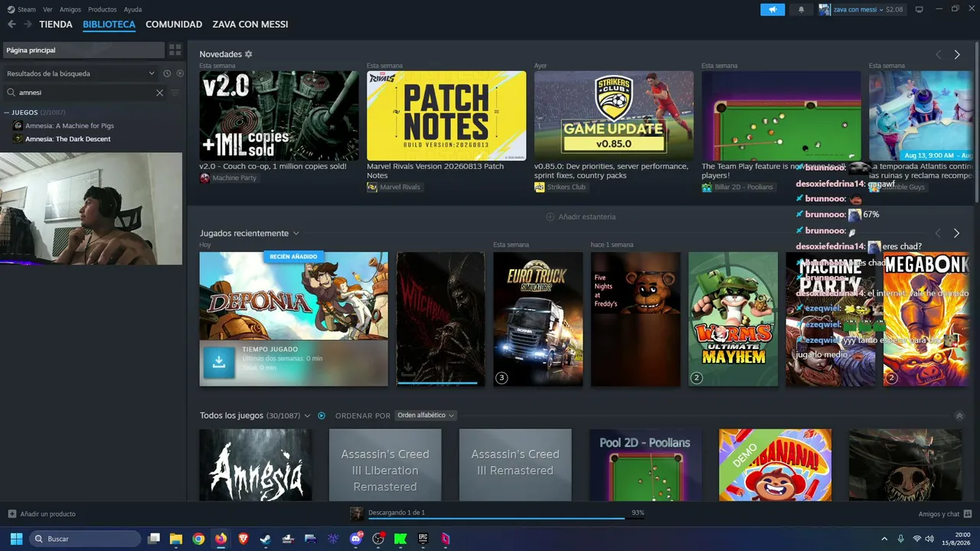The width and height of the screenshot is (980, 551).
Task: Click the Windows taskbar Buscar search box
Action: [85, 539]
